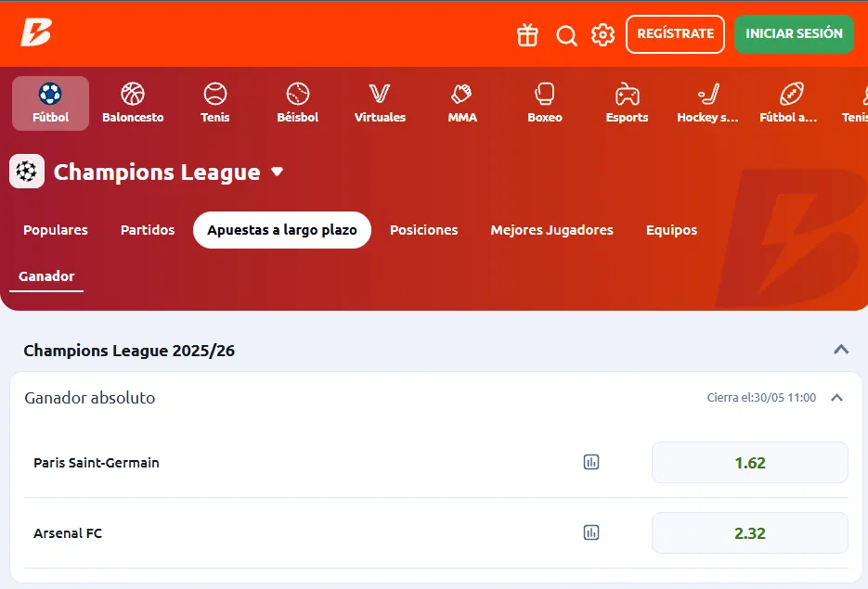Viewport: 868px width, 589px height.
Task: Open the Mejores Jugadores tab
Action: (x=551, y=230)
